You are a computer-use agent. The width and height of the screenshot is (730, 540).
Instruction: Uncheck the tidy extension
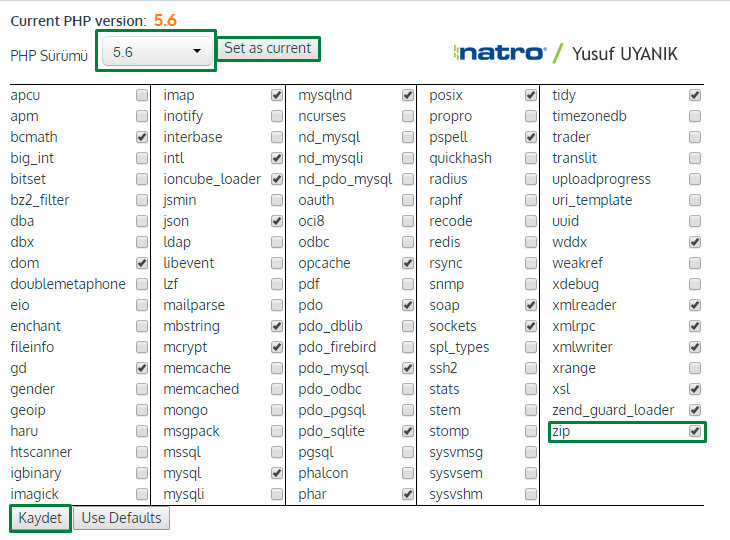pyautogui.click(x=695, y=95)
